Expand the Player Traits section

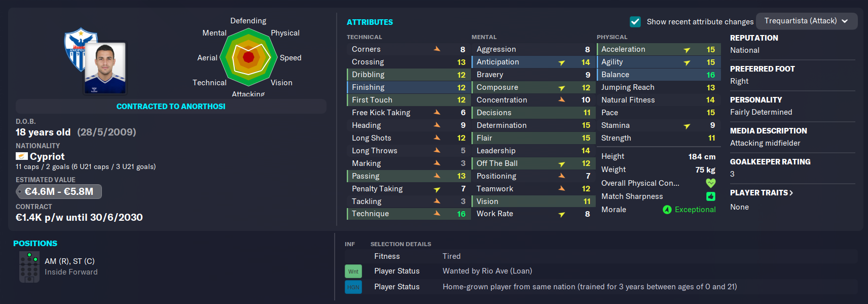coord(761,193)
